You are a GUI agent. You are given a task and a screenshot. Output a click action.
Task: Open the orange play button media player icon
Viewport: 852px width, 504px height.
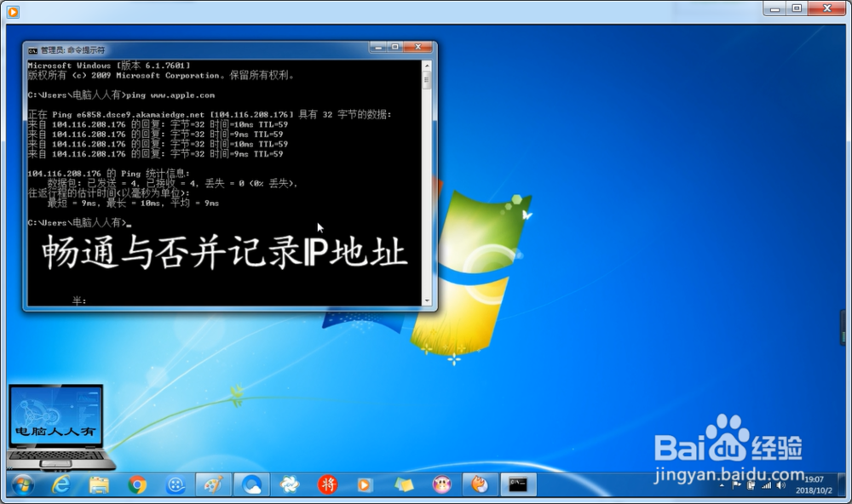(365, 485)
